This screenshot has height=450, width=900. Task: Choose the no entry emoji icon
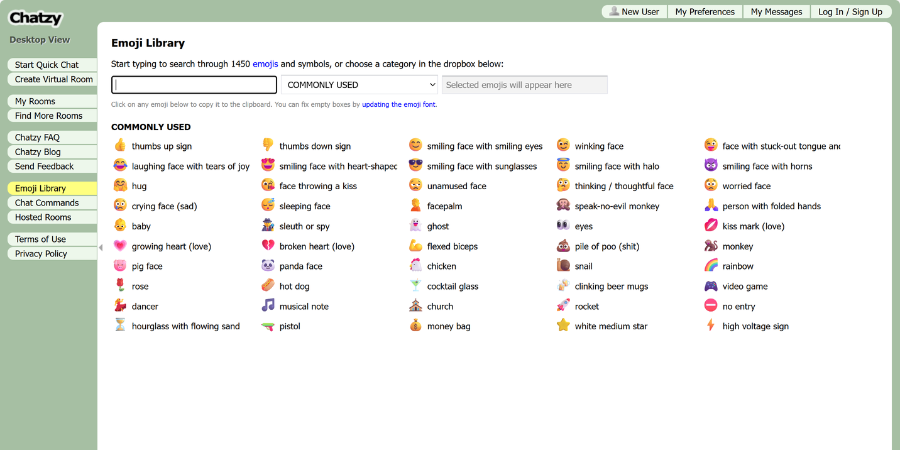(711, 306)
